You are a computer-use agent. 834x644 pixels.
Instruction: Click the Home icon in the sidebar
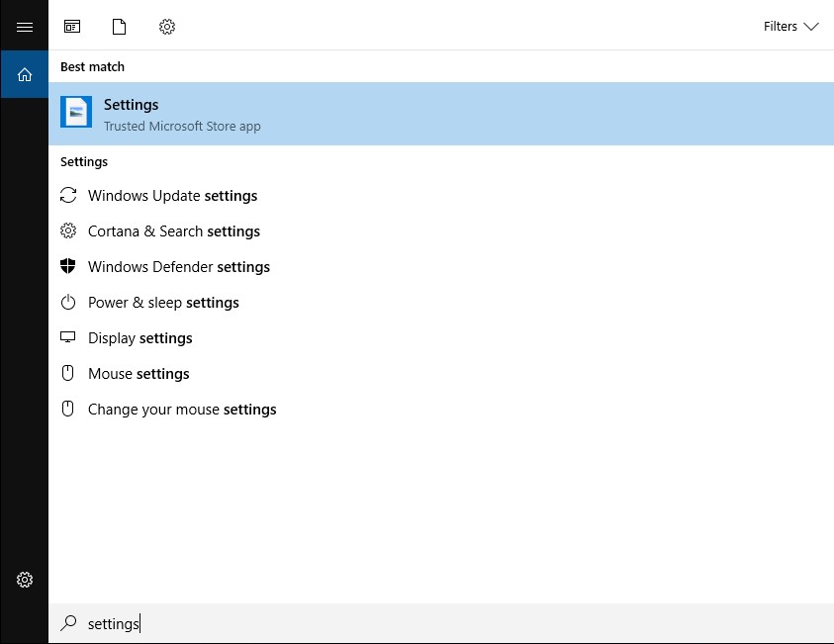(x=25, y=74)
